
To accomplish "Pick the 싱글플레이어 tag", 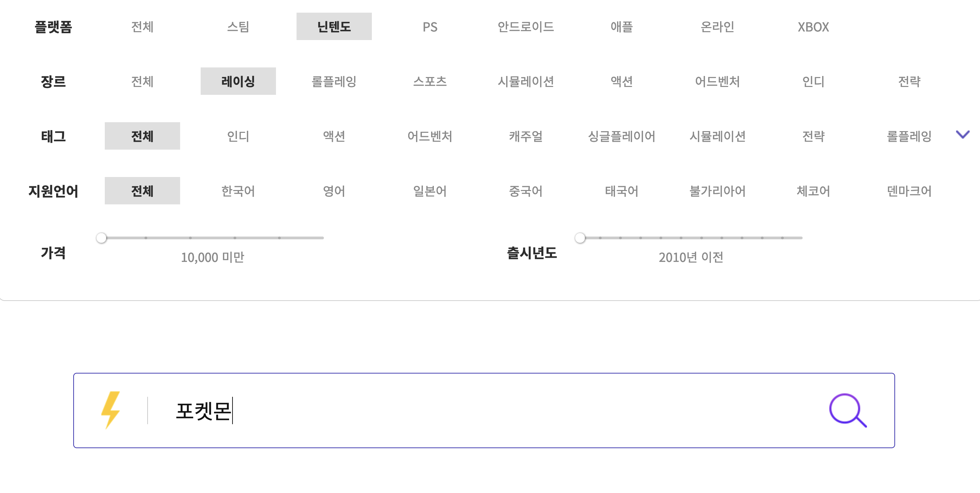I will point(621,136).
